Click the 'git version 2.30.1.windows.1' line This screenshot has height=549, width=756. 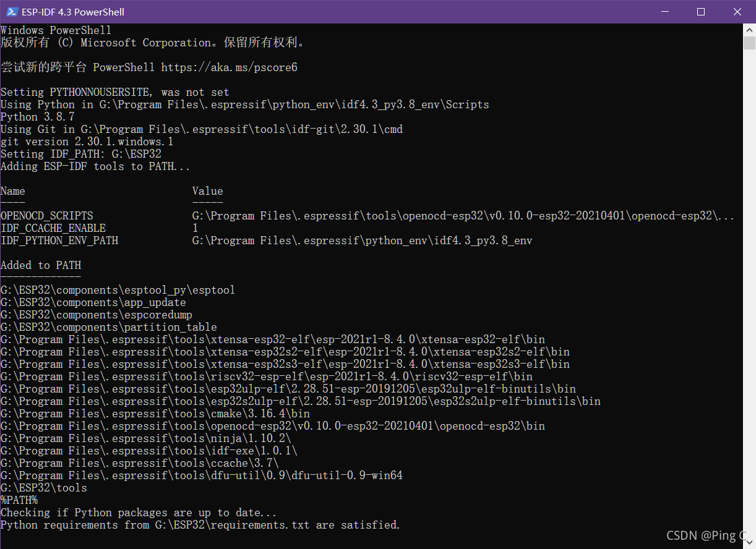click(87, 142)
